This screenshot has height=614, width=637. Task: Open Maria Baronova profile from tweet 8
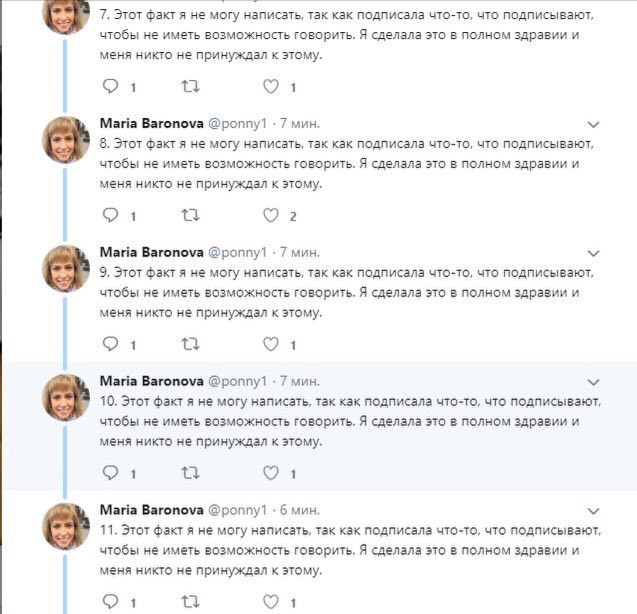pyautogui.click(x=152, y=123)
